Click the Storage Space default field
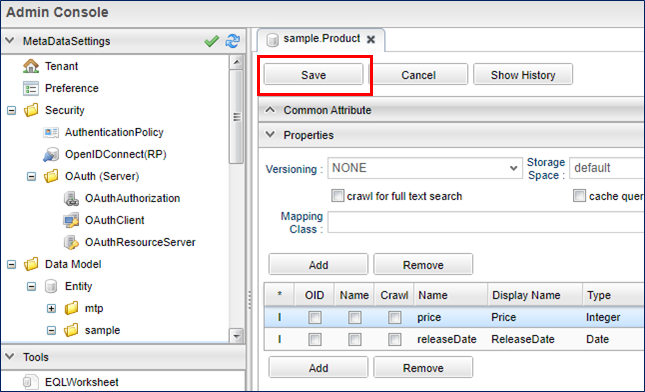 (x=607, y=168)
